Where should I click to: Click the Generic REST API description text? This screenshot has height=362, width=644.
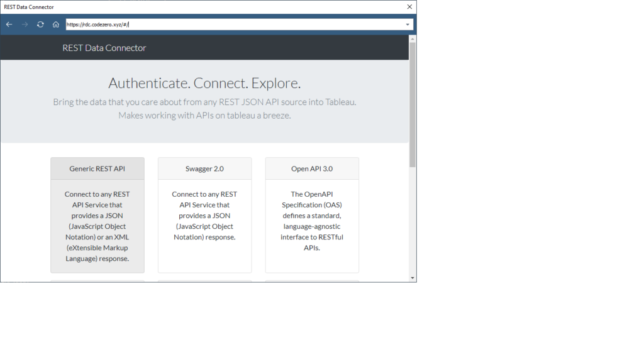(97, 226)
